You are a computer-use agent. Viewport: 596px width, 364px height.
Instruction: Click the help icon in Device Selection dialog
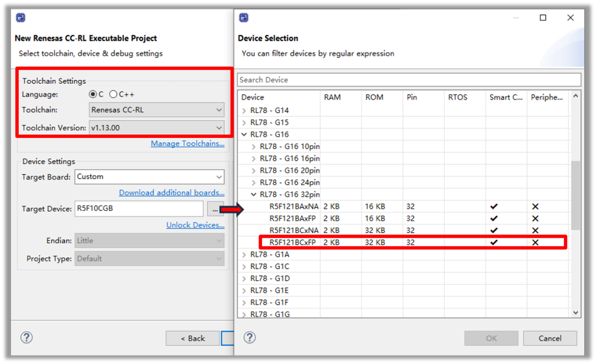click(x=249, y=338)
